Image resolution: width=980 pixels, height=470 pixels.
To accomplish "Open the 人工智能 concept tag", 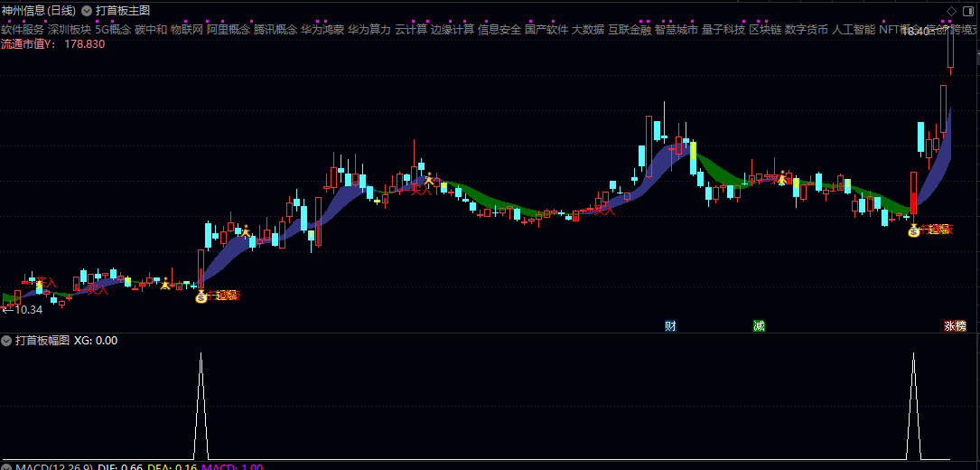I will coord(854,30).
